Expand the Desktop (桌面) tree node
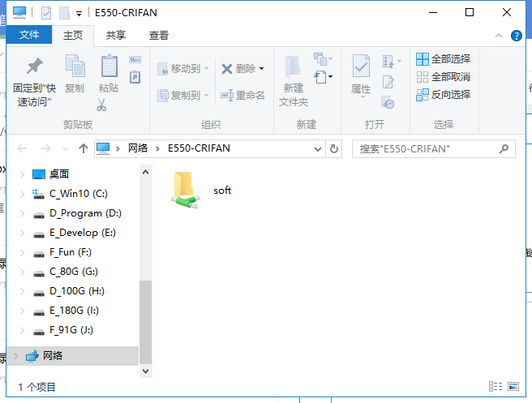532x403 pixels. tap(22, 174)
